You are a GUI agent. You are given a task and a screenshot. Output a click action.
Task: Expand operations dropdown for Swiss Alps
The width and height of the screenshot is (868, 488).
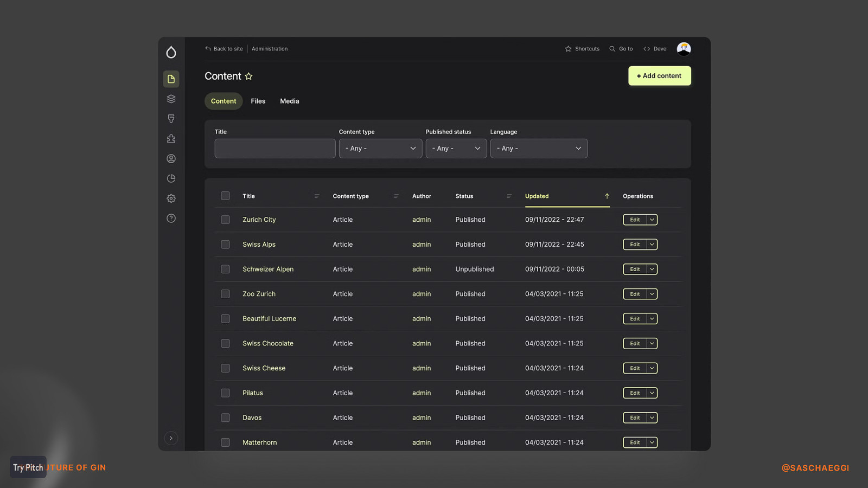coord(652,245)
